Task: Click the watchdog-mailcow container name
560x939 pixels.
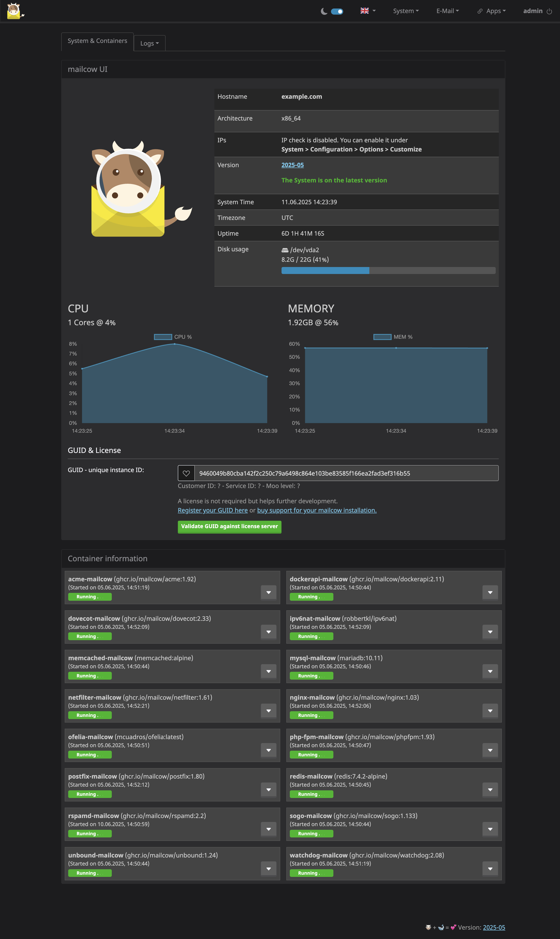Action: tap(319, 855)
